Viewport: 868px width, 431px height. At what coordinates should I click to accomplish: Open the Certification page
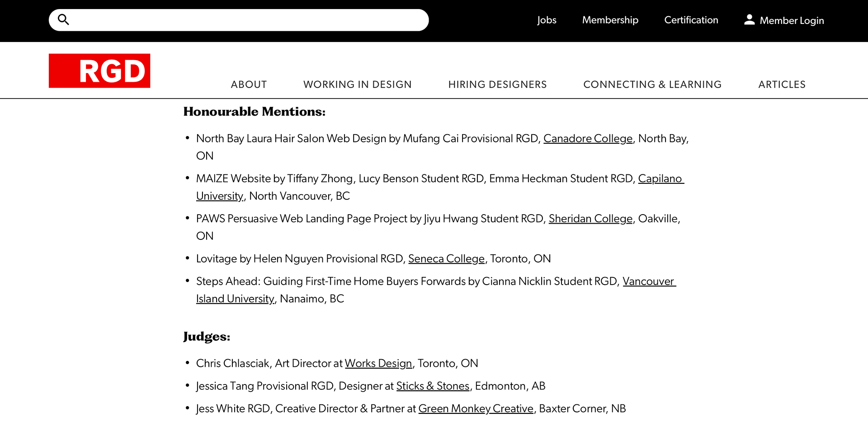691,20
